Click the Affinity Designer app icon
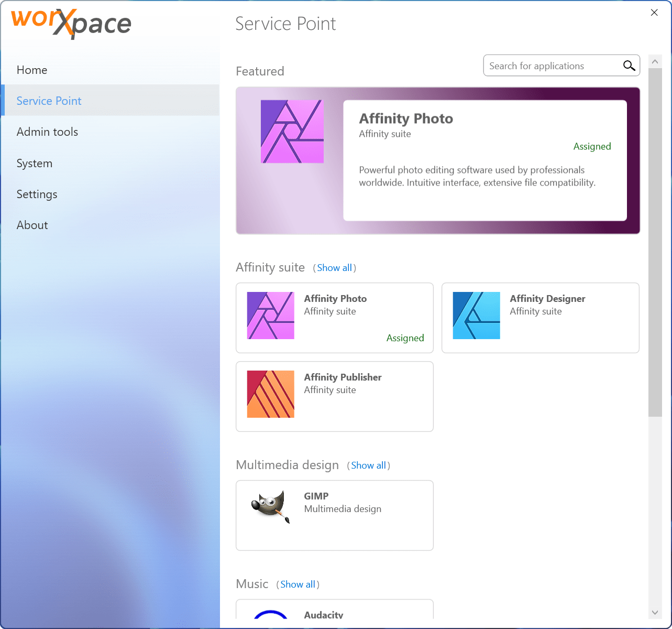 coord(477,316)
